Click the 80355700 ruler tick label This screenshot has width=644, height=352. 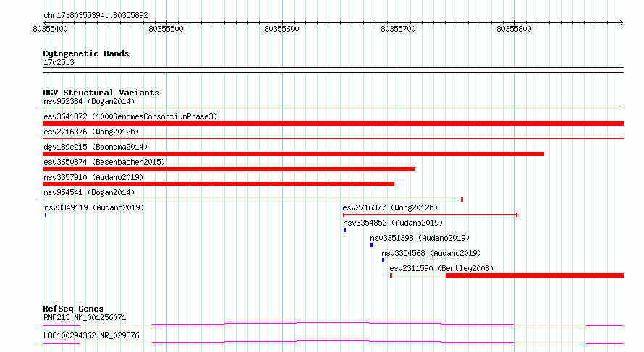coord(399,29)
